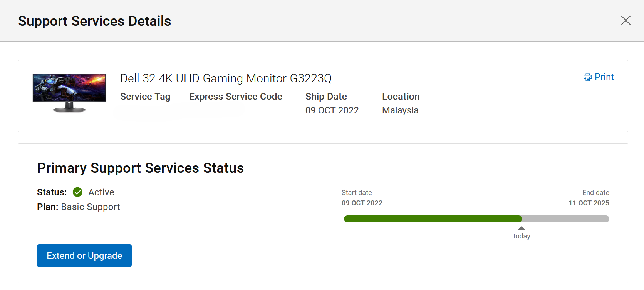Select the Dell 32 4K UHD Gaming Monitor title

pos(226,78)
